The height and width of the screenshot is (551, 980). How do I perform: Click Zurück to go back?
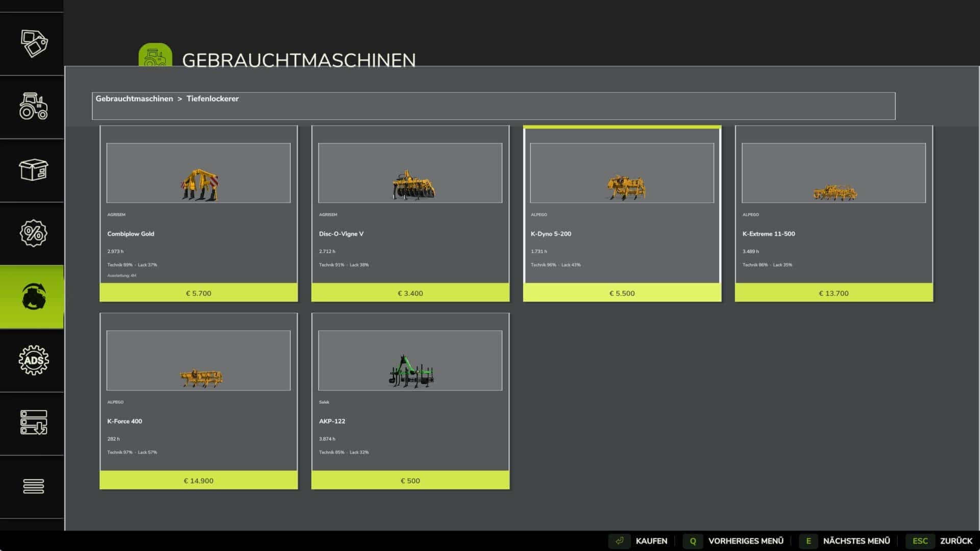tap(956, 541)
